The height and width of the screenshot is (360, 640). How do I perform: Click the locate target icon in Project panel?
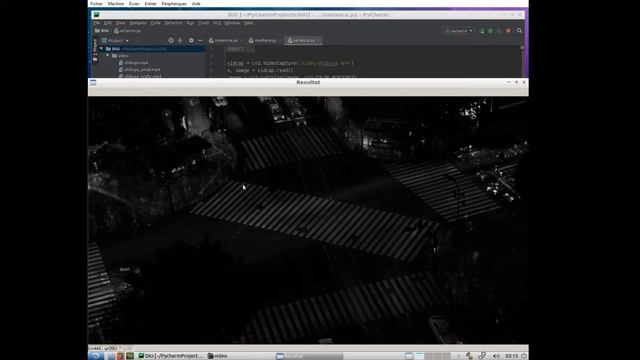coord(171,40)
